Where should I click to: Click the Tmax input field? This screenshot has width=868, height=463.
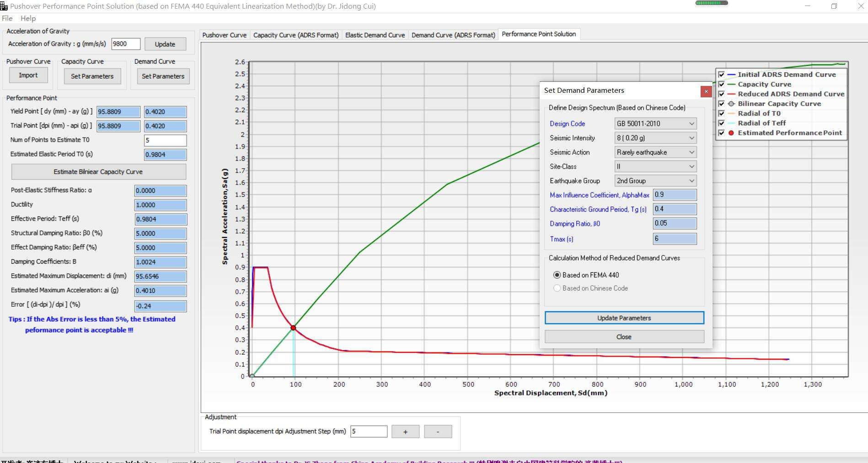(x=675, y=239)
